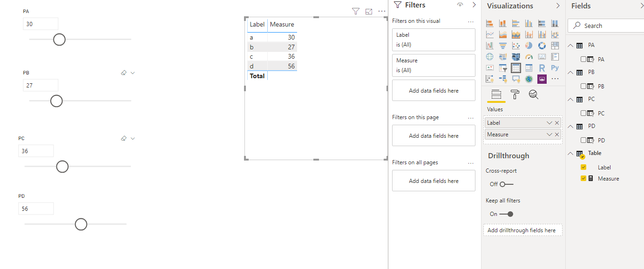The width and height of the screenshot is (644, 269).
Task: Select the slicer visualization
Action: [x=502, y=68]
